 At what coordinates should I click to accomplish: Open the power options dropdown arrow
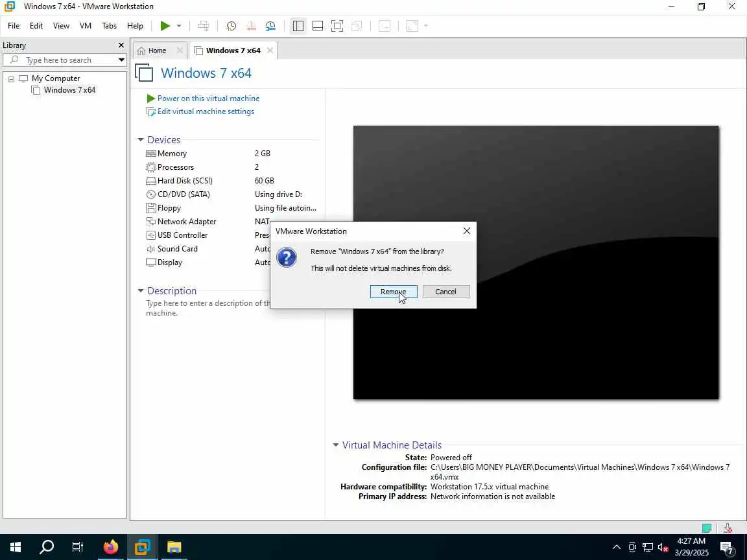[x=179, y=26]
